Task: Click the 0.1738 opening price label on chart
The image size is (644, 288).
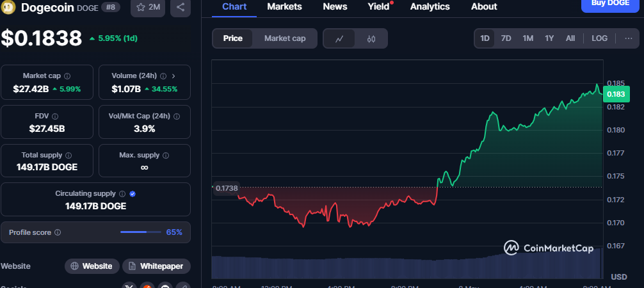Action: [x=227, y=188]
